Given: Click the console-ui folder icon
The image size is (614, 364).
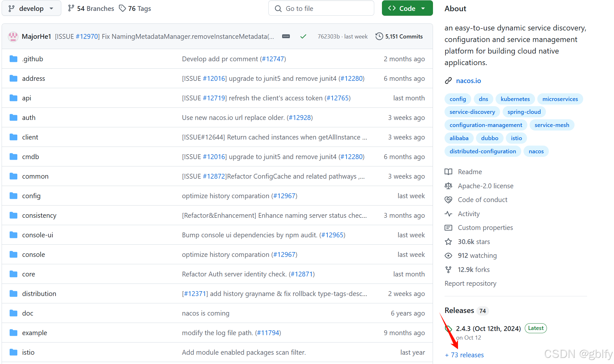Looking at the screenshot, I should click(x=13, y=235).
